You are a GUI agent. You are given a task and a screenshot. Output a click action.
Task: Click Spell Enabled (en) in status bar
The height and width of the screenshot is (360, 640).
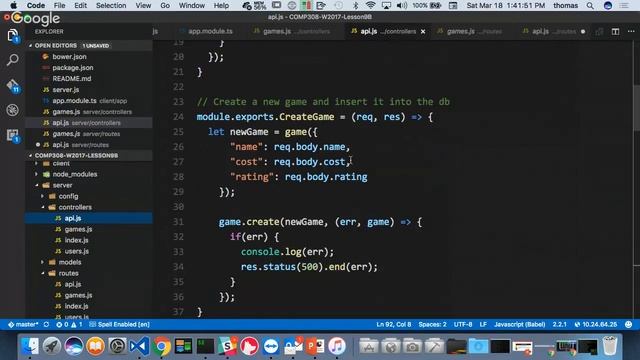point(120,324)
